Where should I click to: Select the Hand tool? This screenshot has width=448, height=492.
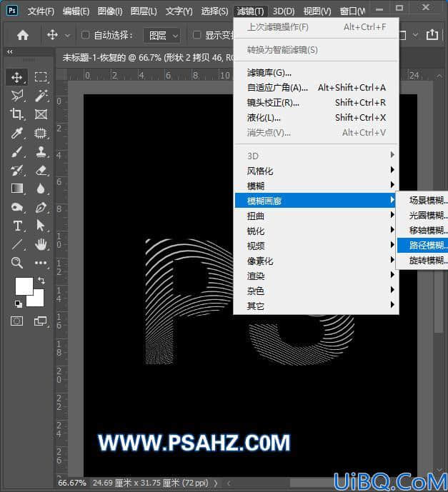(41, 244)
